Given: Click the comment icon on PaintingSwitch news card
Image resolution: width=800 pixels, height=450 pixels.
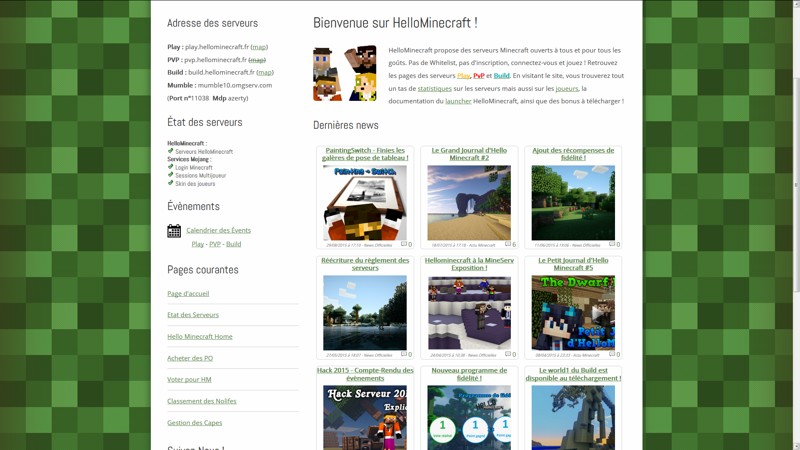Looking at the screenshot, I should coord(404,244).
